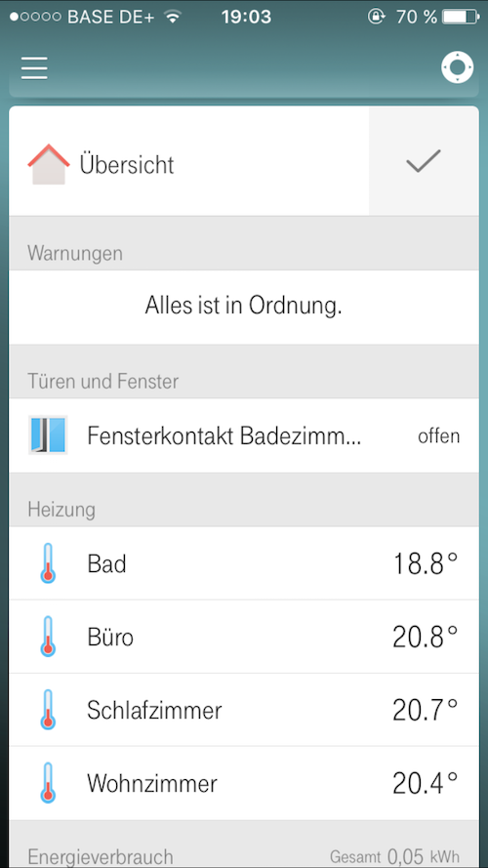Screen dimensions: 488x868
Task: Select the Schlafzimmer room label
Action: [x=154, y=710]
